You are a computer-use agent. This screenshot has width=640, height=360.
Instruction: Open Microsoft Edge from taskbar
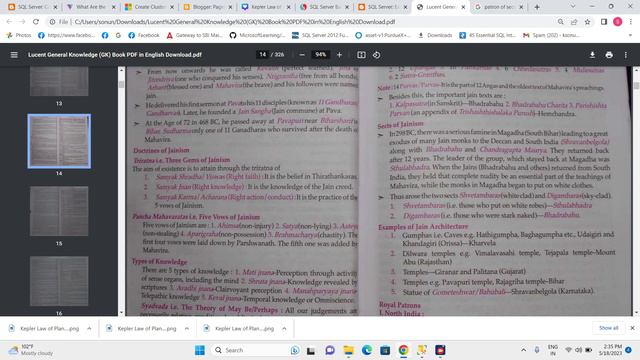367,350
